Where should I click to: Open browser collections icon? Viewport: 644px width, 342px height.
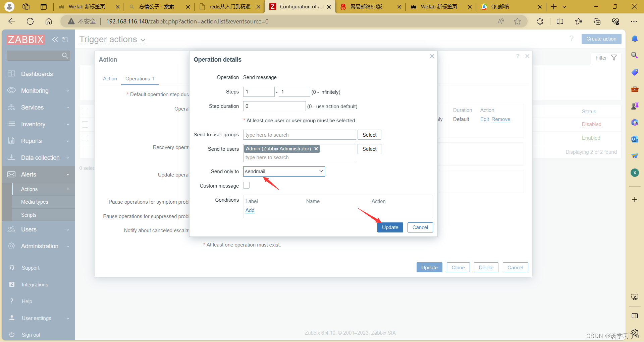597,21
